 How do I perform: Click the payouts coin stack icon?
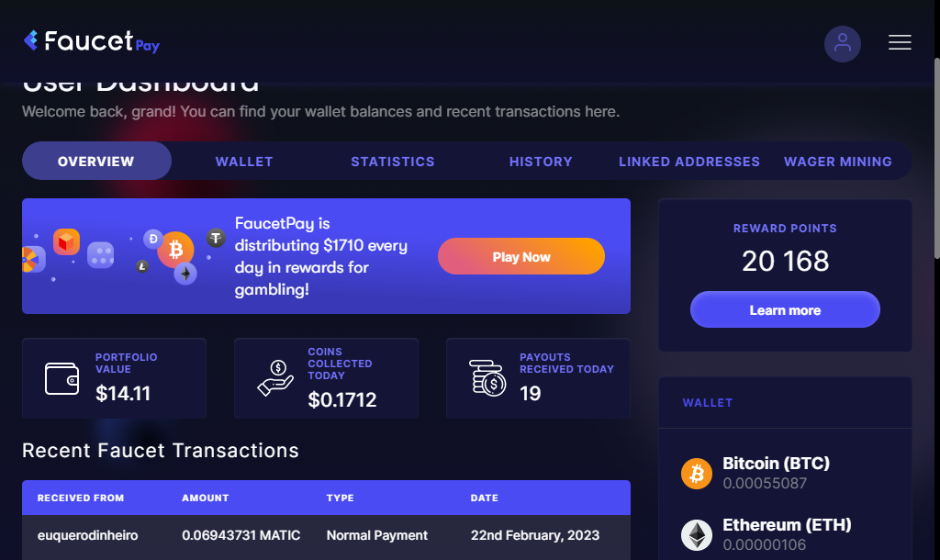487,378
